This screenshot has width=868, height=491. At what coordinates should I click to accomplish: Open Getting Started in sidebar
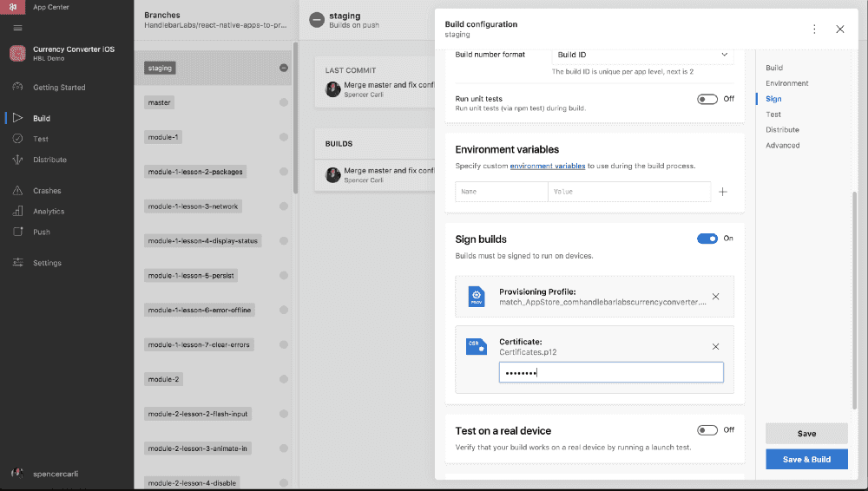pyautogui.click(x=59, y=88)
